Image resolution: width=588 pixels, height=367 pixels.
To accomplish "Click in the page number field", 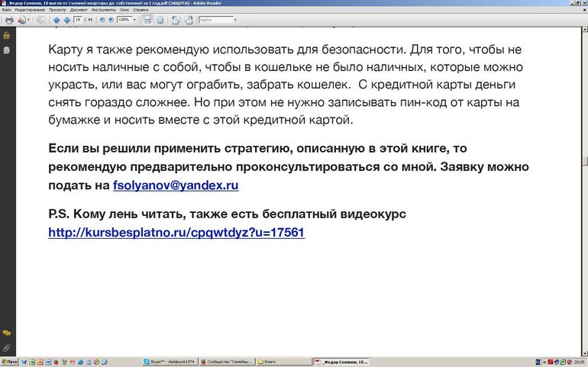I will click(x=78, y=20).
